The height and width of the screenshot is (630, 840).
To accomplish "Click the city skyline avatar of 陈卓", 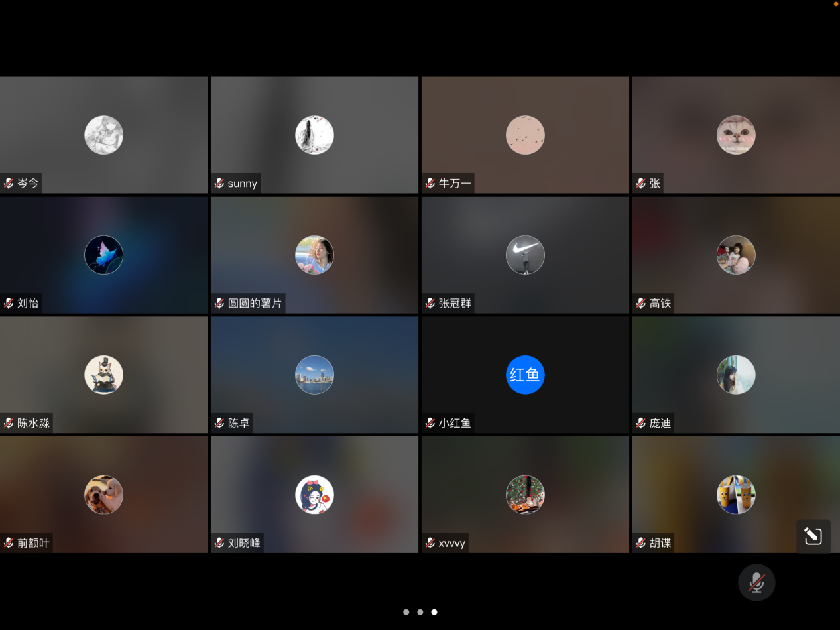I will click(x=314, y=375).
